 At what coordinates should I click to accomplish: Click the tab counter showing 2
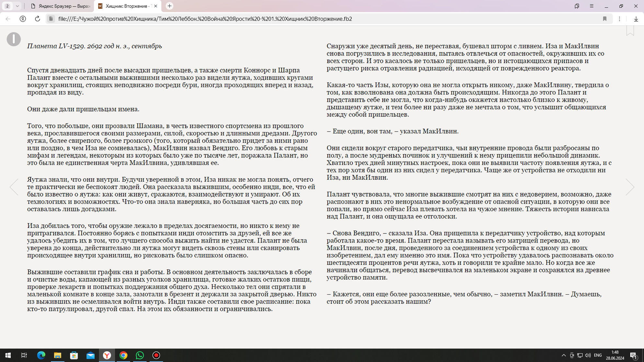7,6
